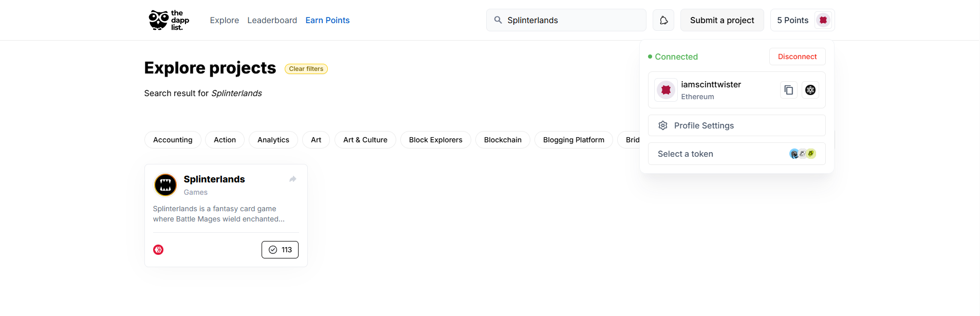Viewport: 980px width, 316px height.
Task: Open the Splinterlands project title
Action: click(214, 179)
